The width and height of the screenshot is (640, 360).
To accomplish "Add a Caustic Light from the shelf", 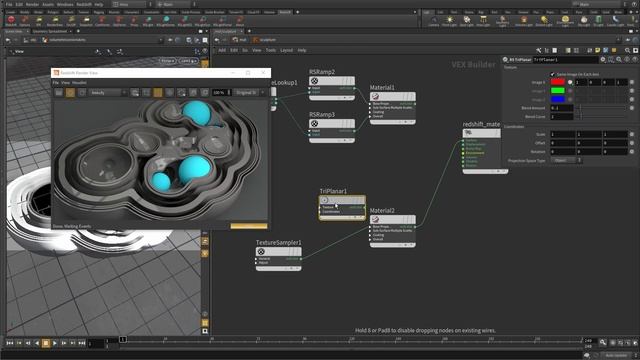I will coord(616,21).
